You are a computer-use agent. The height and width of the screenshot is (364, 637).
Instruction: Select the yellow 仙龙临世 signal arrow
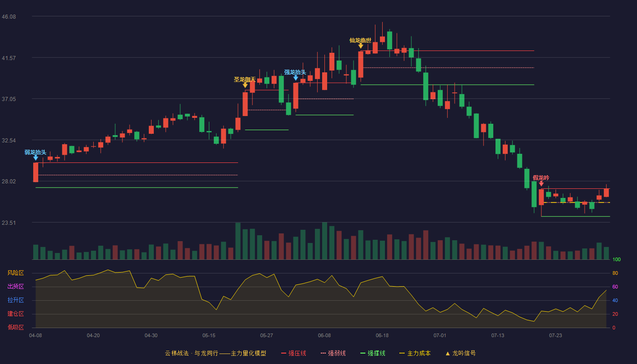tap(361, 45)
